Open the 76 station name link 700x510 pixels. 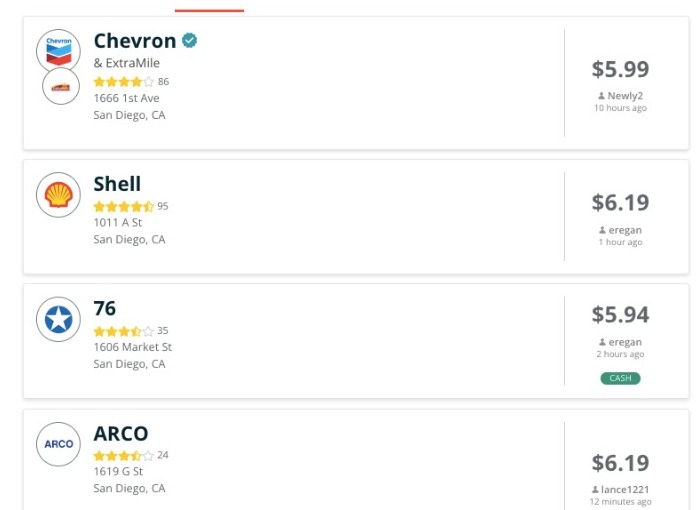[105, 308]
